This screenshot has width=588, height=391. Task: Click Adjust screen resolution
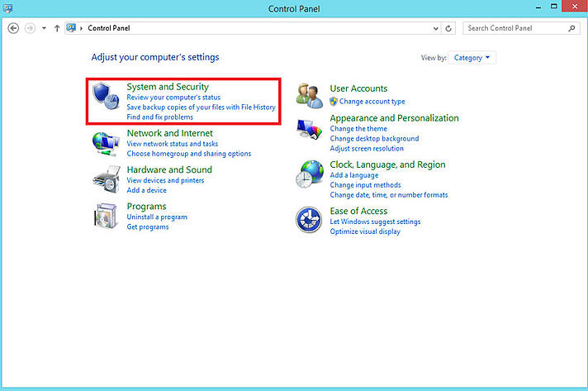(367, 149)
